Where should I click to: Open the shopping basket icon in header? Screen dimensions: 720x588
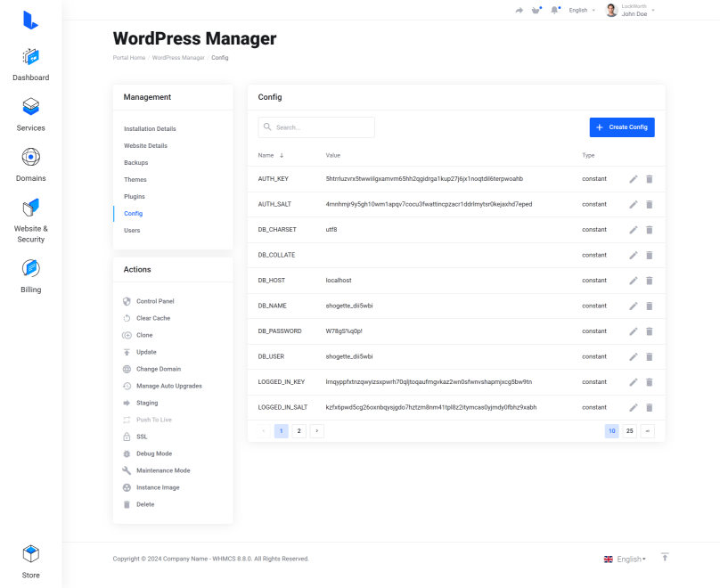point(536,10)
